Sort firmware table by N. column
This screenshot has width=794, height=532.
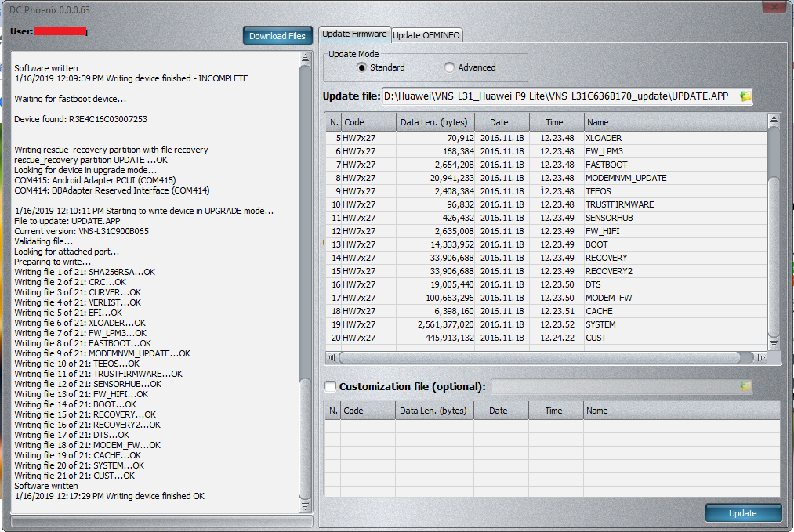pos(334,122)
